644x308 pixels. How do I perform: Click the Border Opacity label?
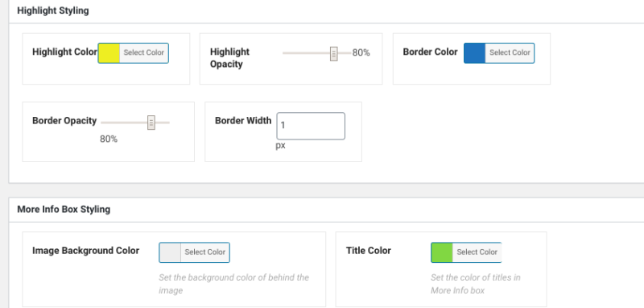[64, 121]
